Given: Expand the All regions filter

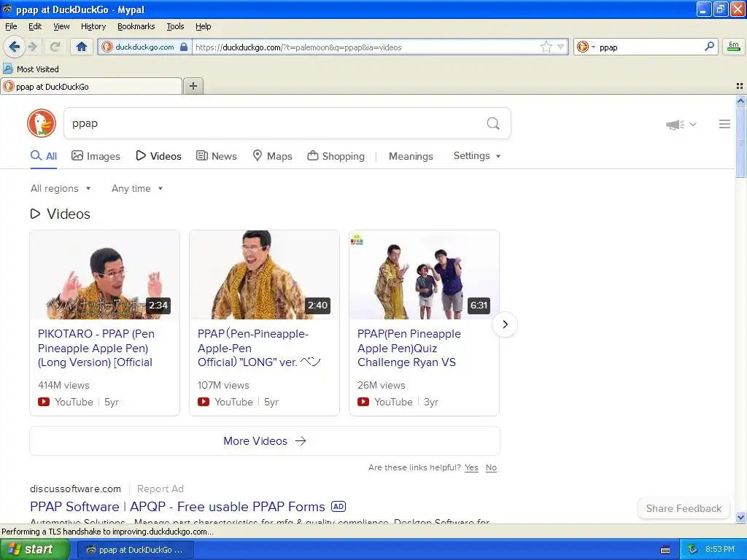Looking at the screenshot, I should tap(61, 189).
